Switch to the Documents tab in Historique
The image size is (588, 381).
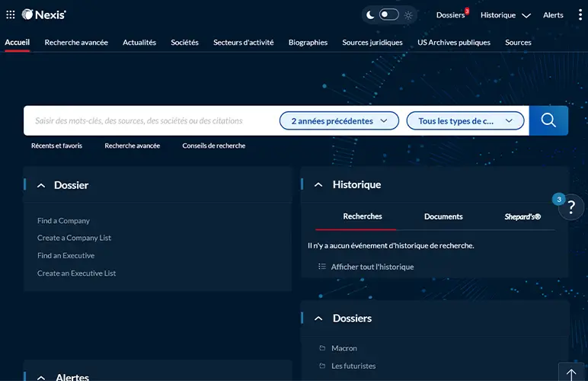pyautogui.click(x=443, y=216)
